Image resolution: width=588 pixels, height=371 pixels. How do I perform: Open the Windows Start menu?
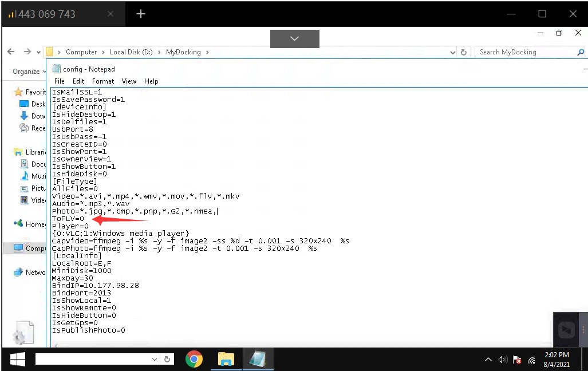point(17,359)
